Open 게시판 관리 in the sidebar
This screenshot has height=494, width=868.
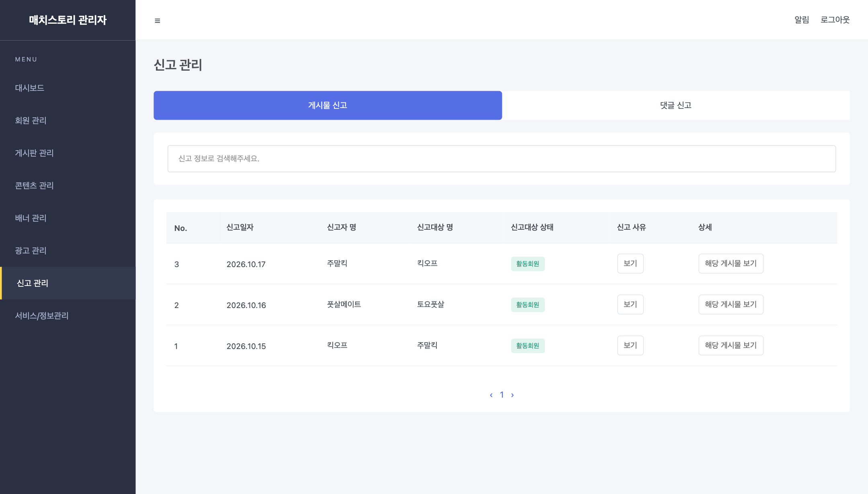point(68,153)
